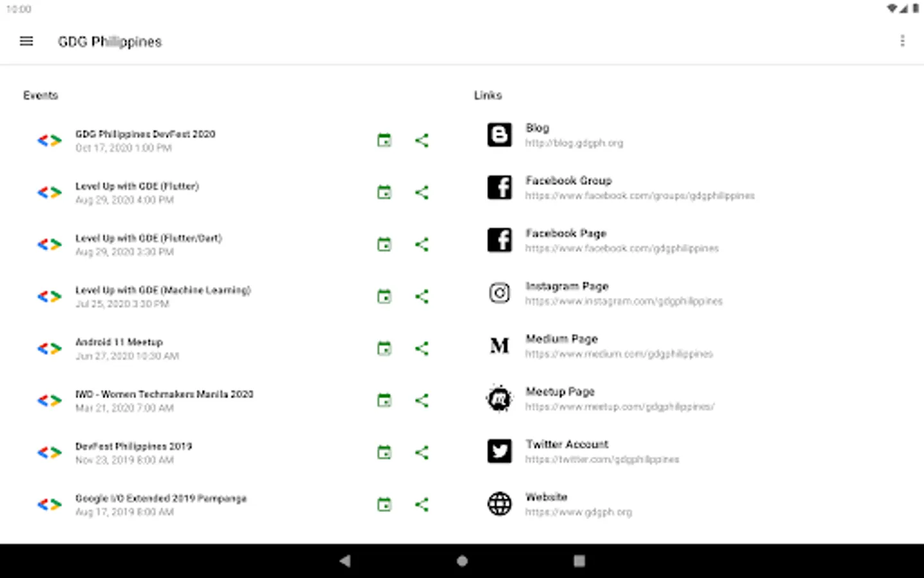Screen dimensions: 924x578
Task: Click the Medium M icon
Action: [499, 346]
